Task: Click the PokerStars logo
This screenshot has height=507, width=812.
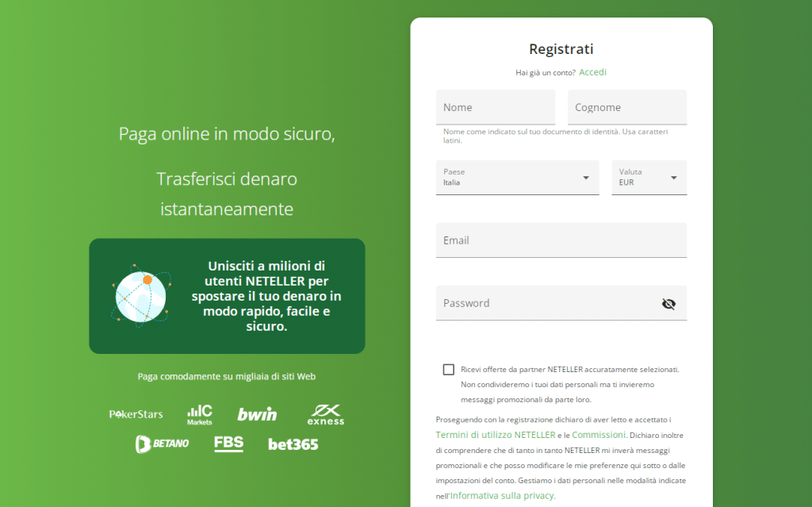Action: [136, 414]
